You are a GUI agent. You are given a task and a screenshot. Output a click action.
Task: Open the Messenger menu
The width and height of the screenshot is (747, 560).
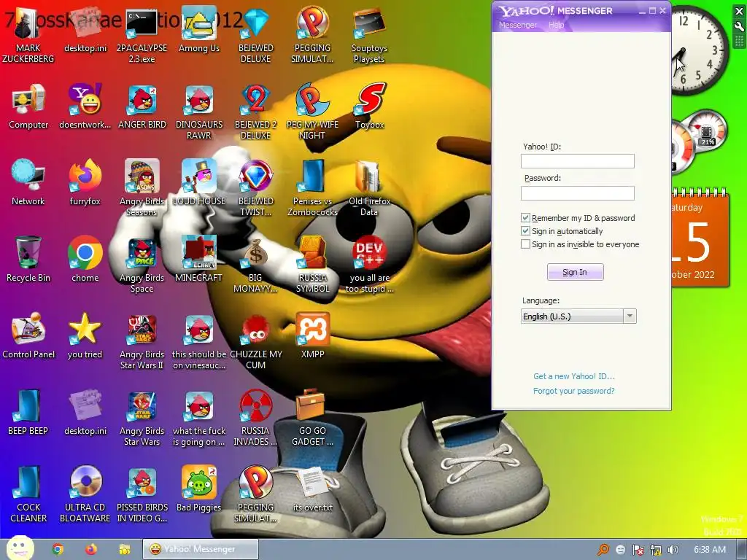click(x=517, y=25)
